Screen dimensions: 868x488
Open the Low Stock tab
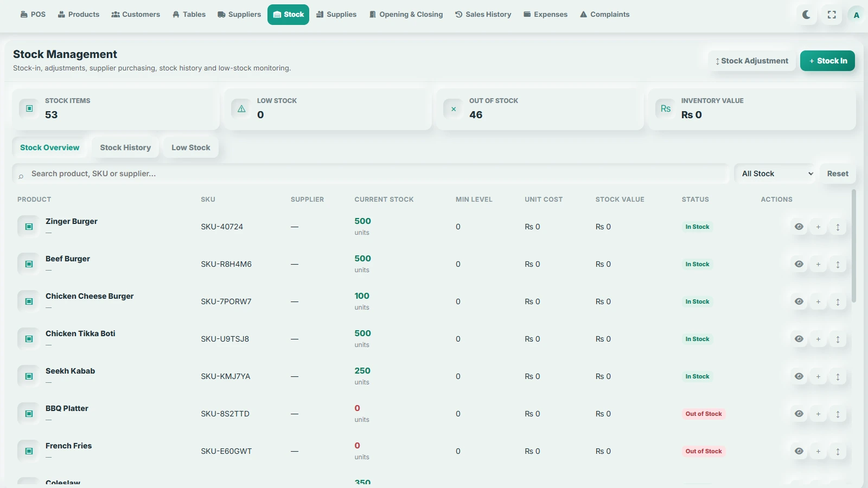[191, 147]
